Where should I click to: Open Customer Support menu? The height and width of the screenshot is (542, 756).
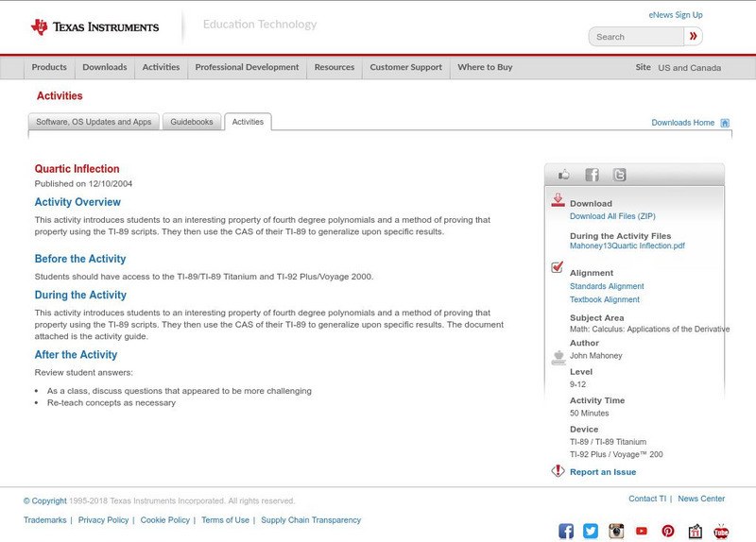click(406, 67)
